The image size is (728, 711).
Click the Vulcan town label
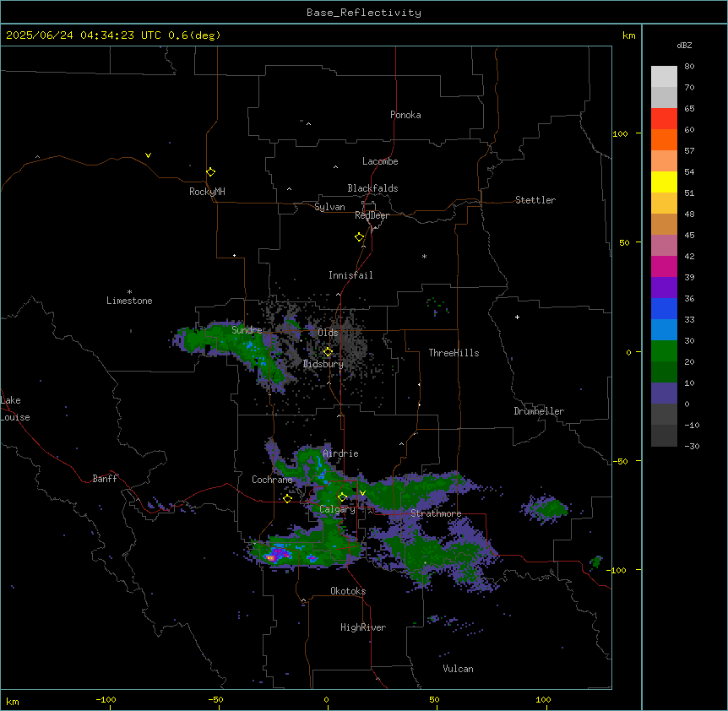(x=459, y=669)
